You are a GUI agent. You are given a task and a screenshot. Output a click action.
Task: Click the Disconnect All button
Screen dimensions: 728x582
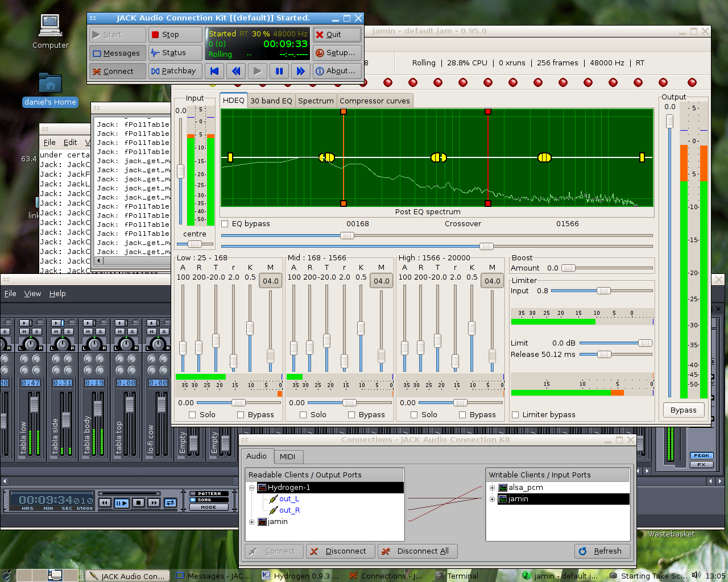[417, 551]
